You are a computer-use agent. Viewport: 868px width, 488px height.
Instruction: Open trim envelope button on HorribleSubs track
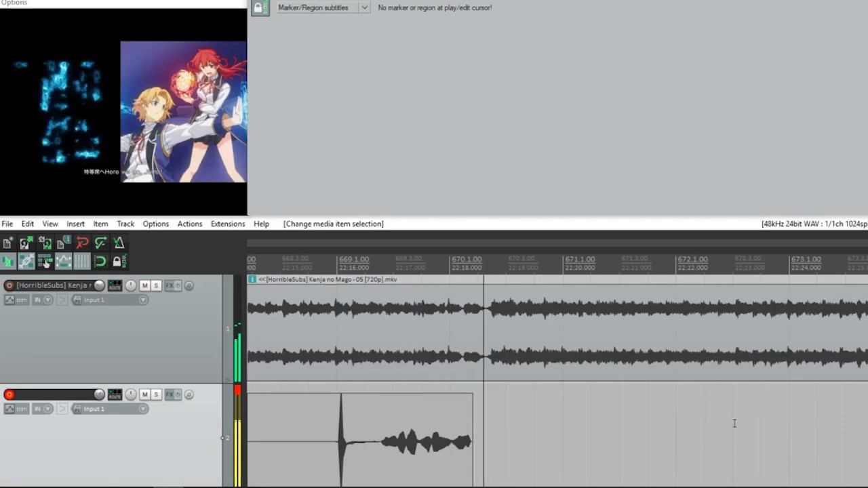point(16,300)
